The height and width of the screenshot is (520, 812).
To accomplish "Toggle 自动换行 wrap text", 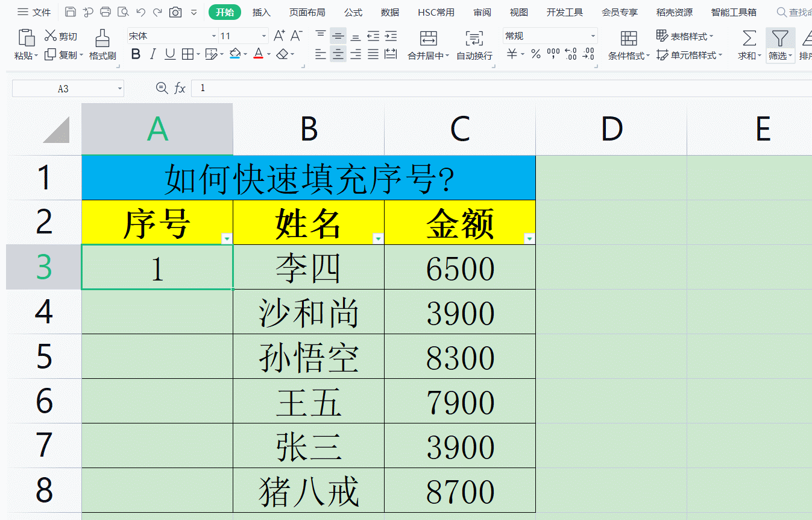I will coord(474,45).
